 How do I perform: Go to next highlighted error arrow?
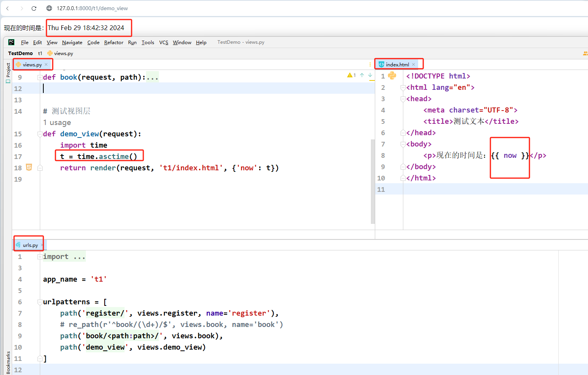tap(370, 75)
